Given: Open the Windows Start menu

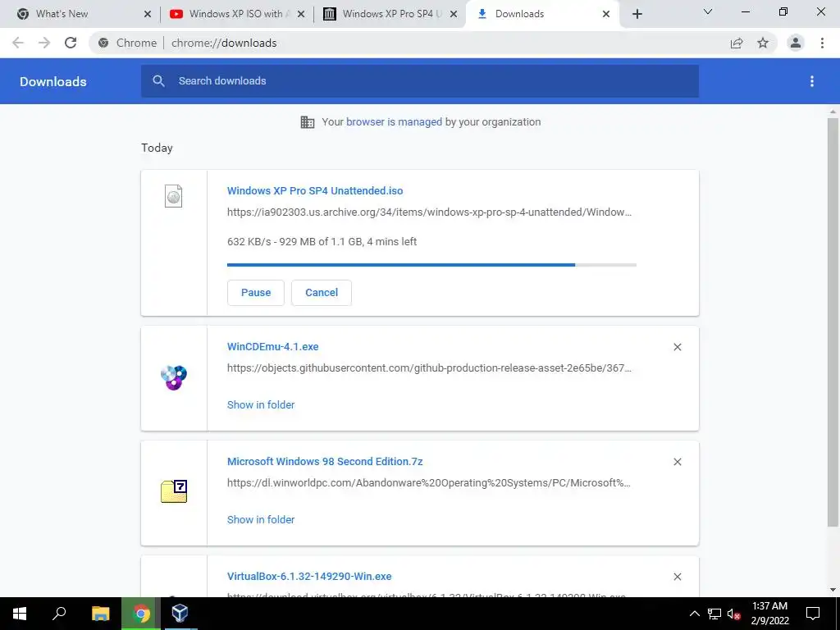Looking at the screenshot, I should [20, 614].
